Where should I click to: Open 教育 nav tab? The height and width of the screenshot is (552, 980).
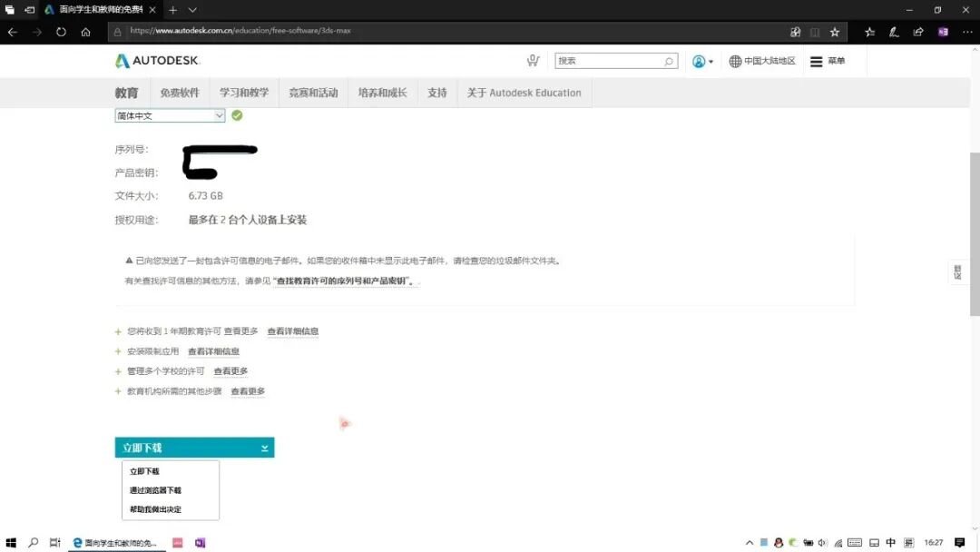coord(126,93)
